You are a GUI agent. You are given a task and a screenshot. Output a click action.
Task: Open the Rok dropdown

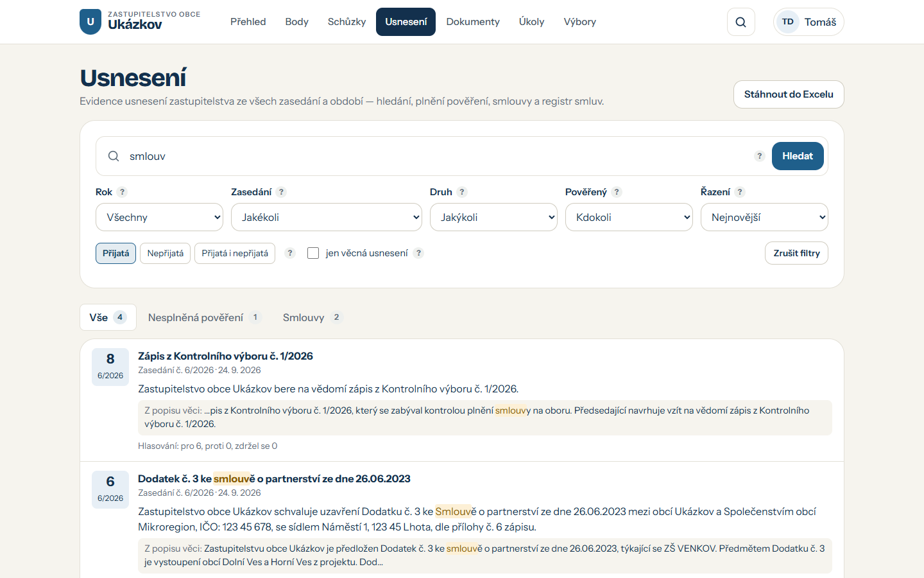[159, 217]
